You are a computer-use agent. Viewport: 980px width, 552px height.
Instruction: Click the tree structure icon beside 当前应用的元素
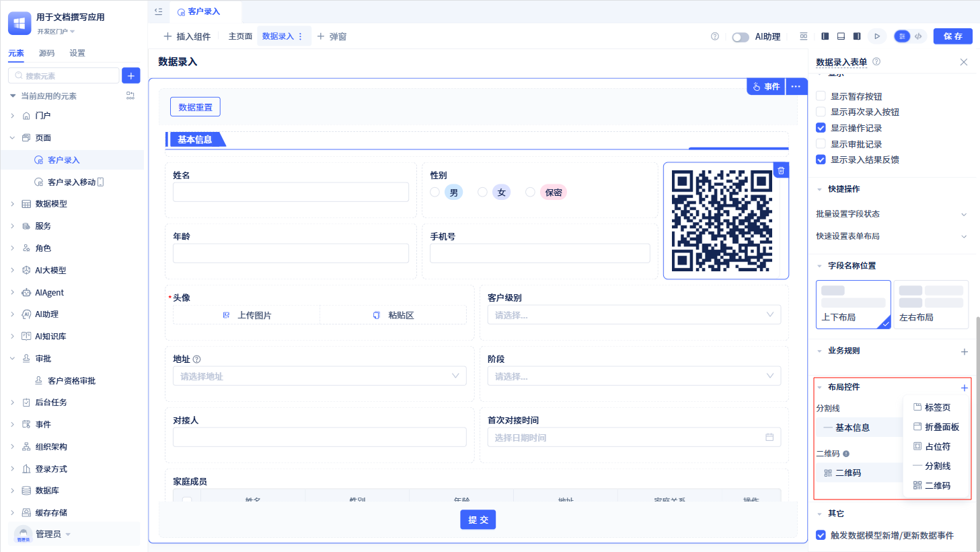point(130,96)
